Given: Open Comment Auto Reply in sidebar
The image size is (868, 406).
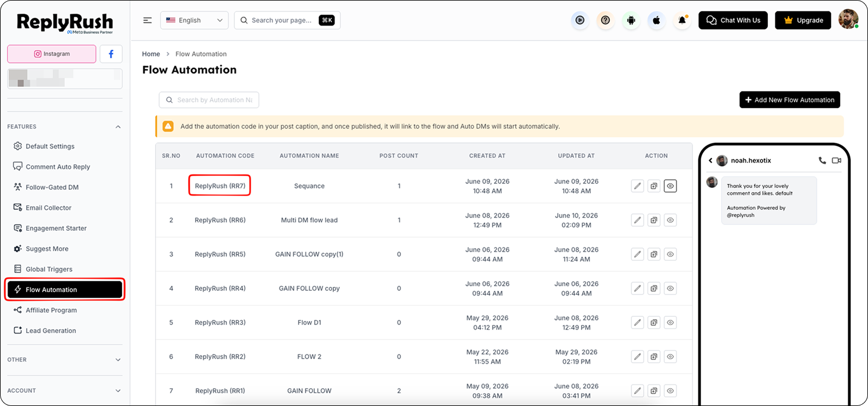Looking at the screenshot, I should point(65,167).
